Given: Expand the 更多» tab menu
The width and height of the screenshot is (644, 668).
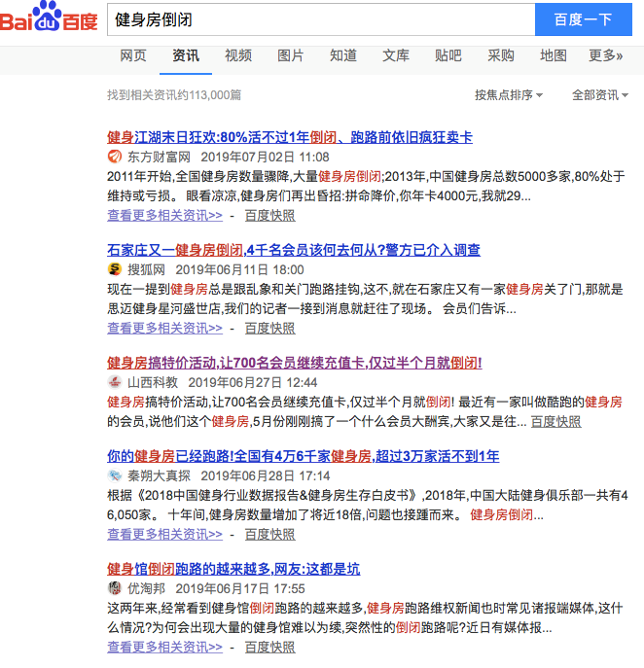Looking at the screenshot, I should (x=606, y=55).
